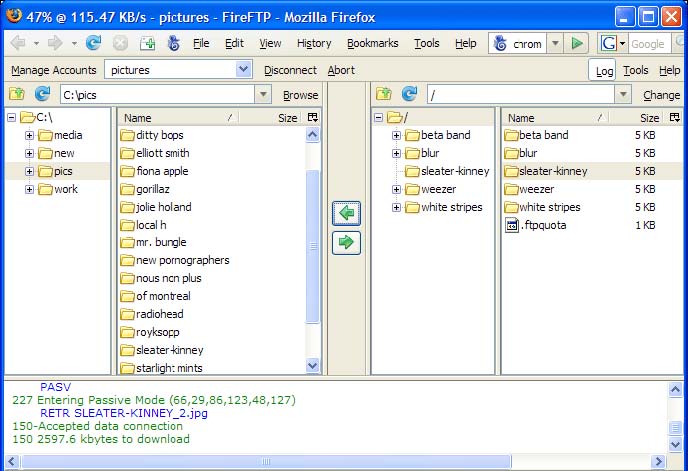
Task: Open local column picker icon
Action: point(312,117)
